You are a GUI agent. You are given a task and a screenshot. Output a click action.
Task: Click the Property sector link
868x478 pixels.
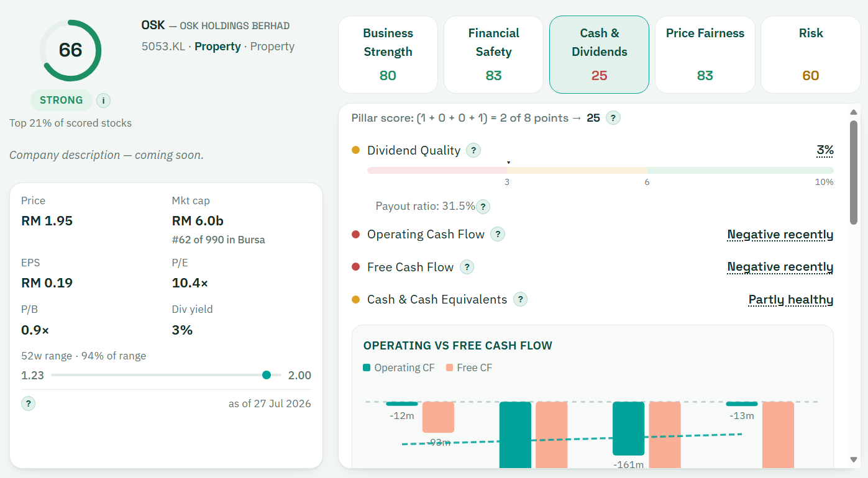(x=217, y=47)
